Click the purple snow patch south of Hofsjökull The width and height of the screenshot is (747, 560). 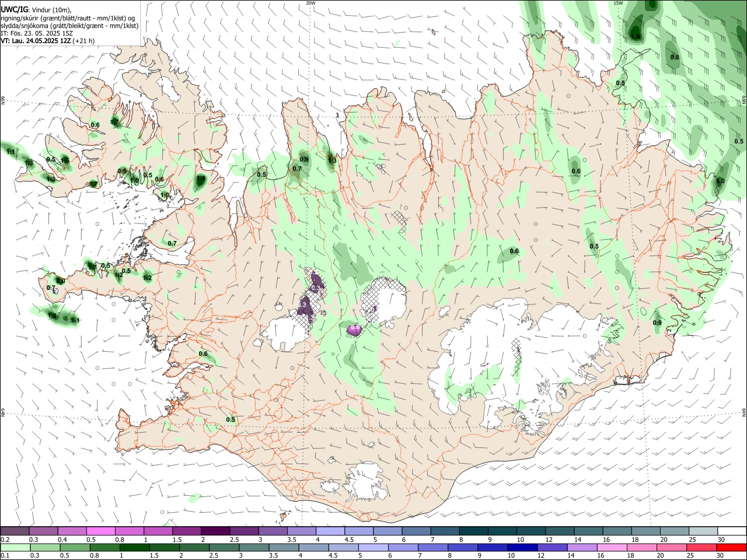point(354,330)
